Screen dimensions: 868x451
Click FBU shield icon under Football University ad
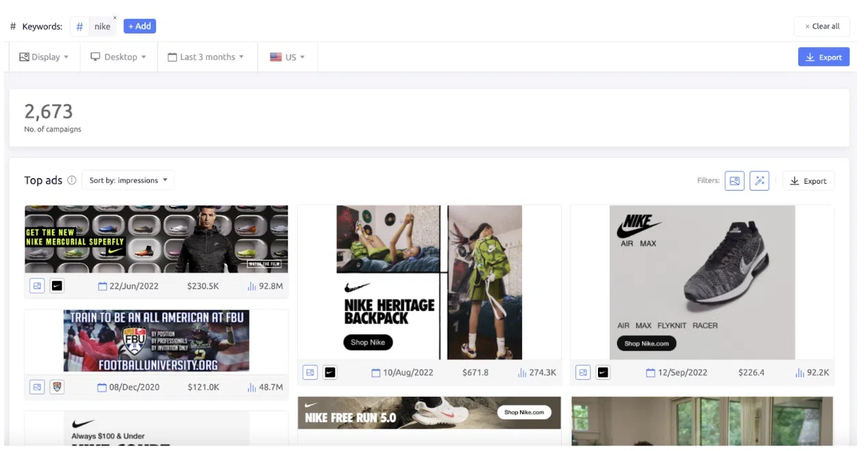point(57,387)
